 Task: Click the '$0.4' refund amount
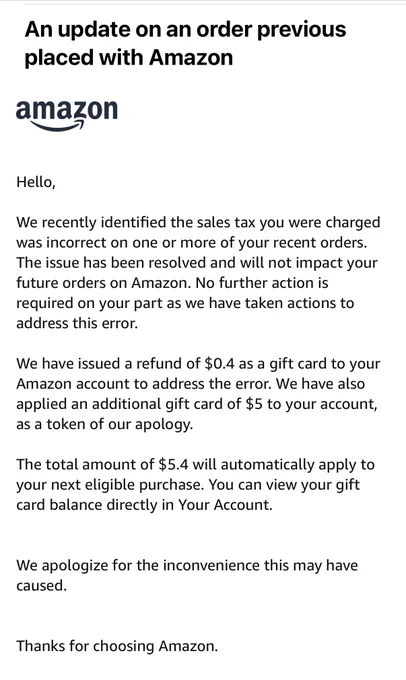pos(219,363)
